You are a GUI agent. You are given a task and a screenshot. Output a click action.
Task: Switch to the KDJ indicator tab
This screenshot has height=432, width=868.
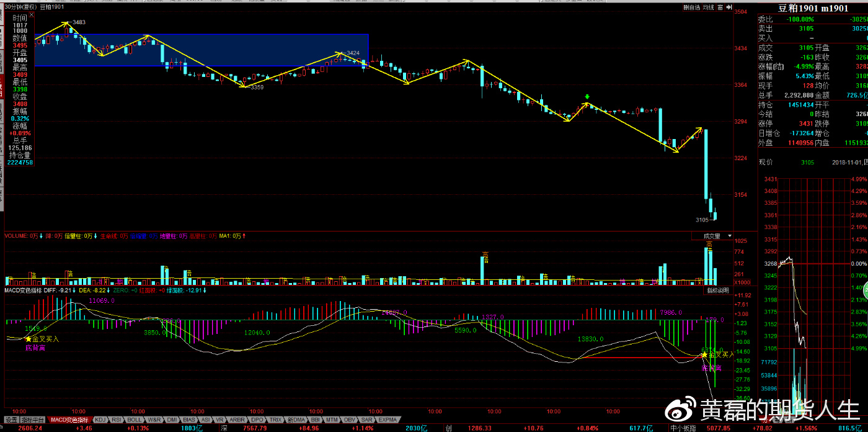tap(100, 420)
